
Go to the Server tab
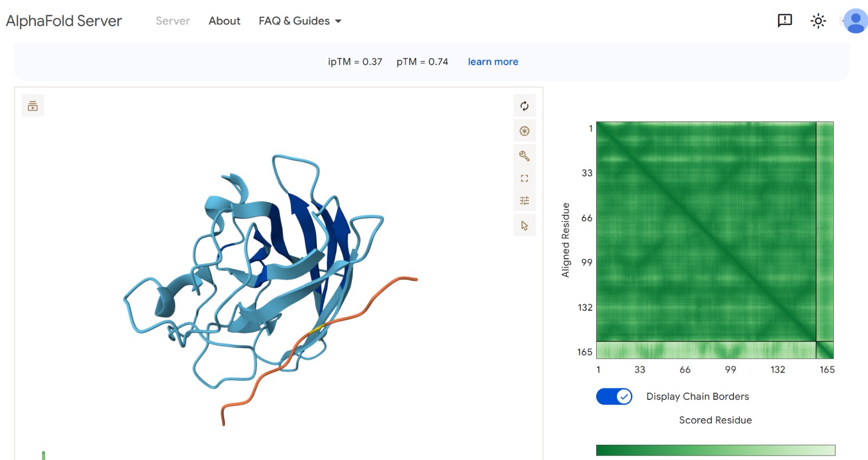[x=173, y=21]
